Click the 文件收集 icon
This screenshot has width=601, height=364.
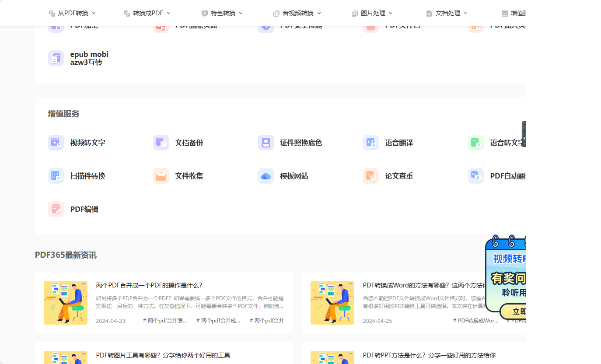click(x=161, y=176)
